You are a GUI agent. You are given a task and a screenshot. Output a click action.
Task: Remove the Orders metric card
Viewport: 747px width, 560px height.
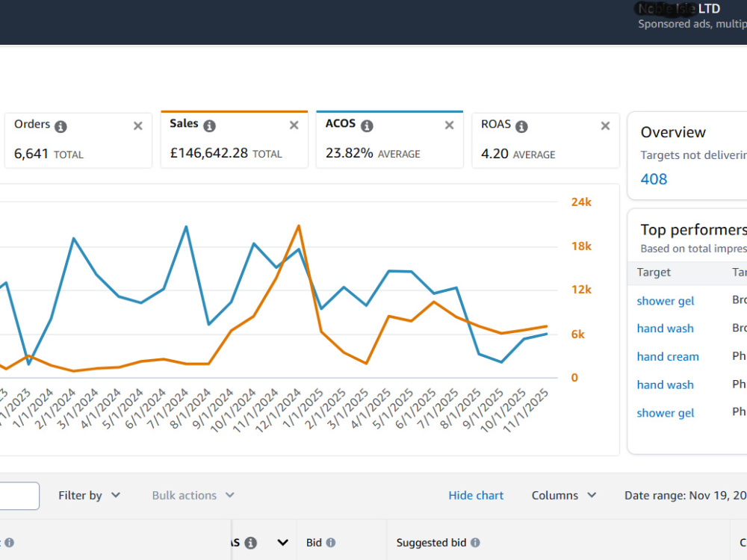click(138, 125)
